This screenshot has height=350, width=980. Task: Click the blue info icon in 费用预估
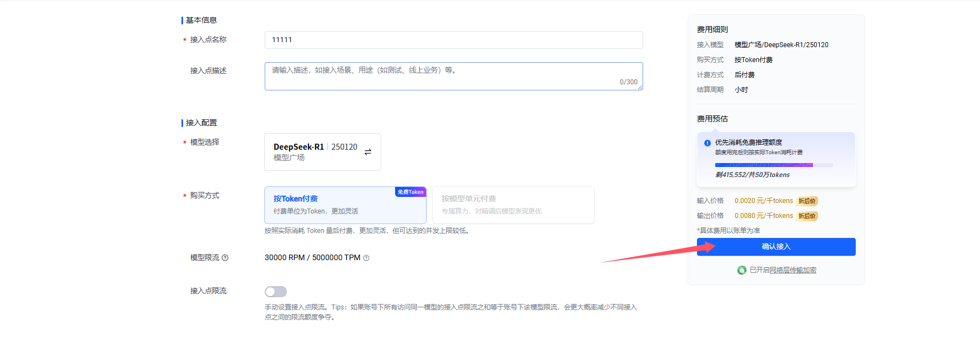pyautogui.click(x=708, y=143)
